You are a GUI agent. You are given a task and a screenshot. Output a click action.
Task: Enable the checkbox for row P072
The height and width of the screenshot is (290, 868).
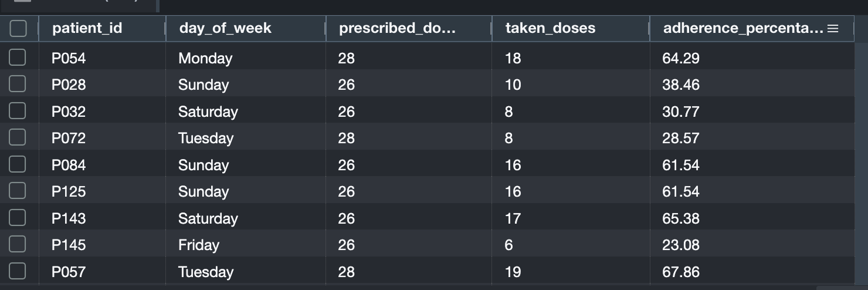pos(18,138)
